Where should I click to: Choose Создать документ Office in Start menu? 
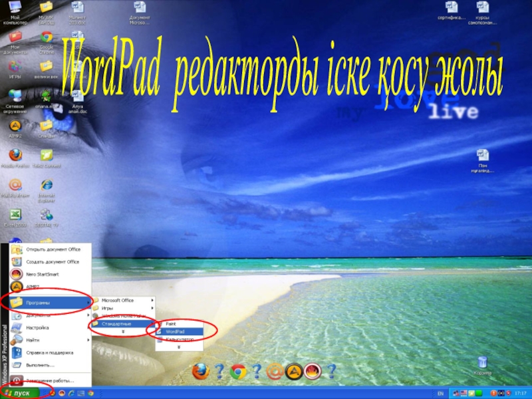(x=51, y=261)
